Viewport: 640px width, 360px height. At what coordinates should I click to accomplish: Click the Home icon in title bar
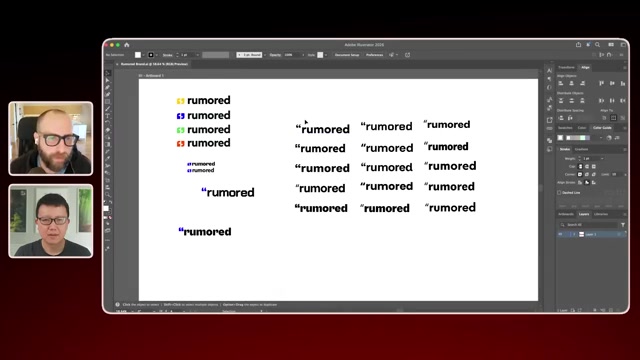click(x=127, y=45)
